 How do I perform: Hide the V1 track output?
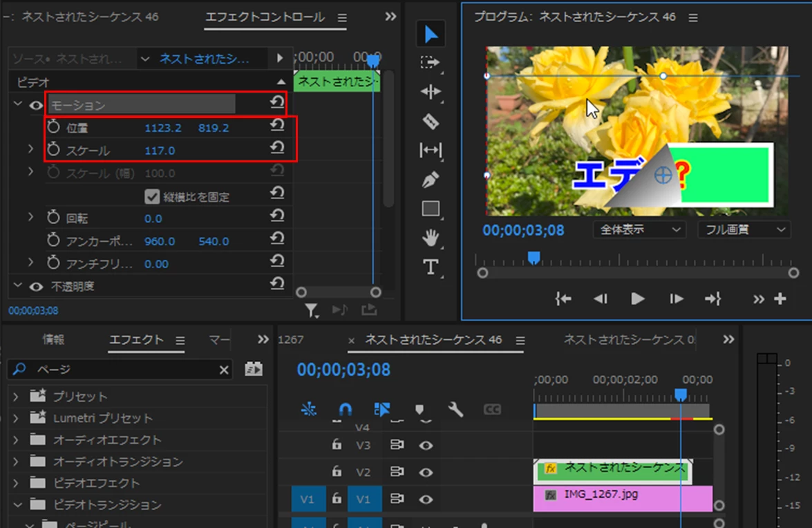click(x=426, y=500)
